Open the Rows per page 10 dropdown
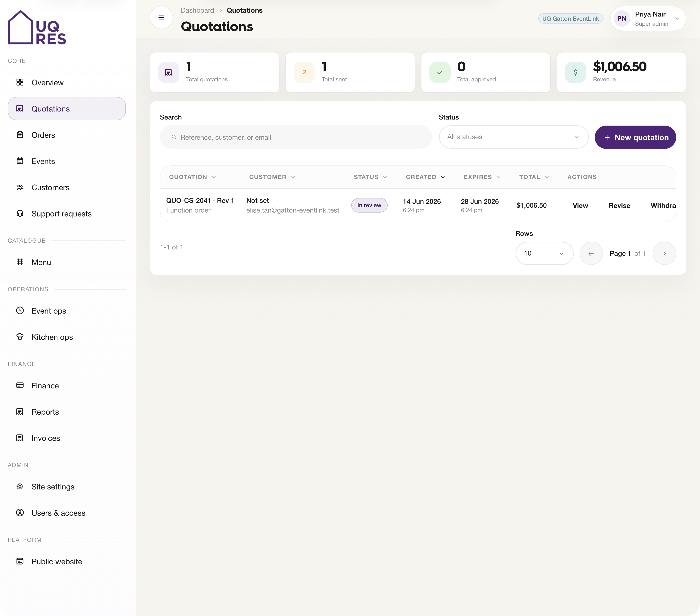 544,253
